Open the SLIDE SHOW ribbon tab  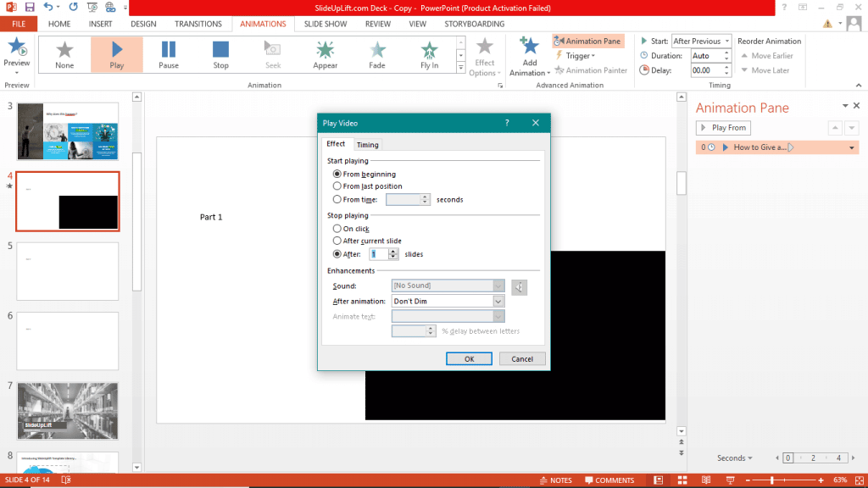pyautogui.click(x=325, y=24)
